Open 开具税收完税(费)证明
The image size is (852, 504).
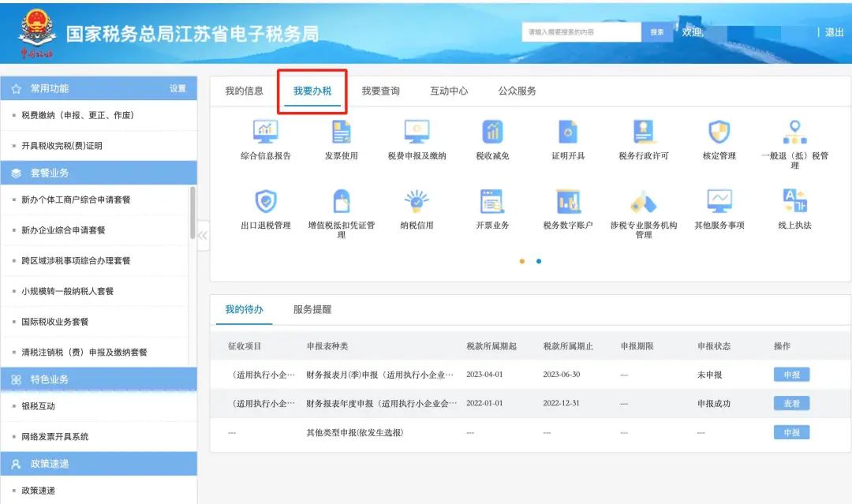[x=62, y=146]
